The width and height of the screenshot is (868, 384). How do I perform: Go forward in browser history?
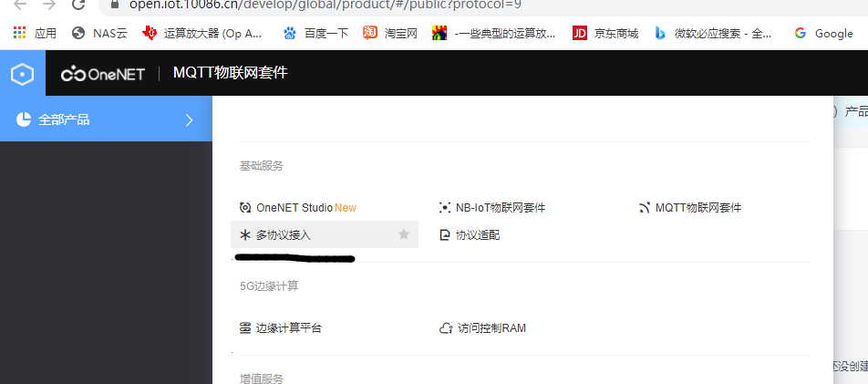pos(49,5)
